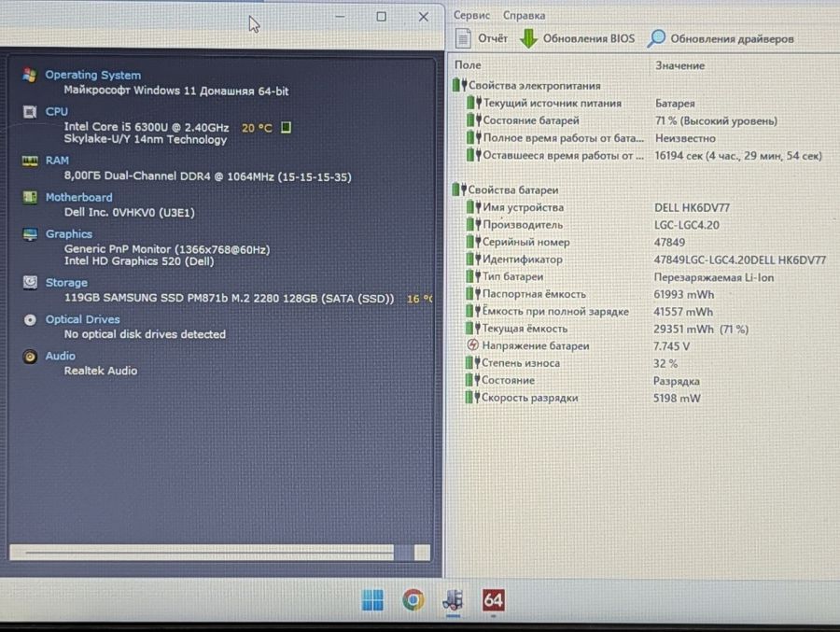Click the Отчёт toolbar button
The image size is (840, 632).
(481, 38)
